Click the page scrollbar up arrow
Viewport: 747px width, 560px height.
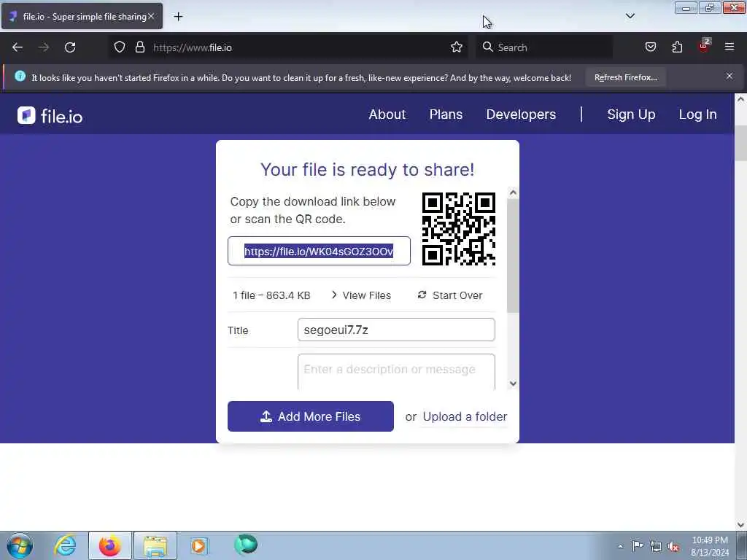point(740,99)
